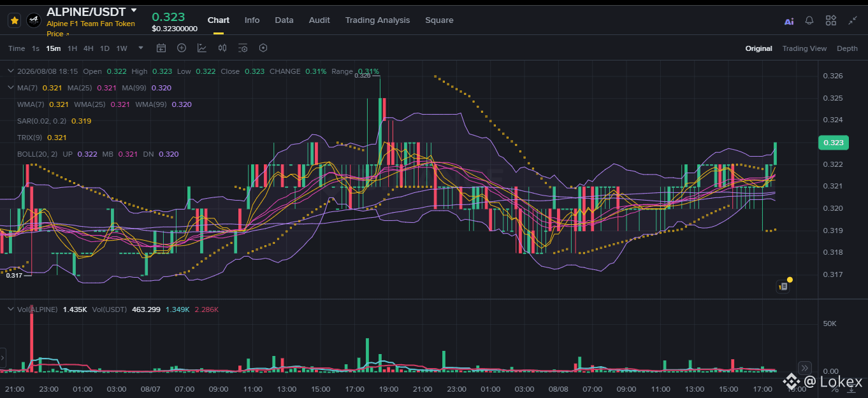
Task: Select the Original chart view
Action: click(759, 48)
